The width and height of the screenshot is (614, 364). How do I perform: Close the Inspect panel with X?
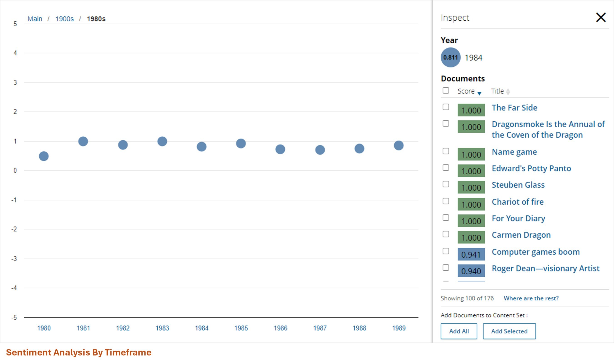click(x=601, y=18)
